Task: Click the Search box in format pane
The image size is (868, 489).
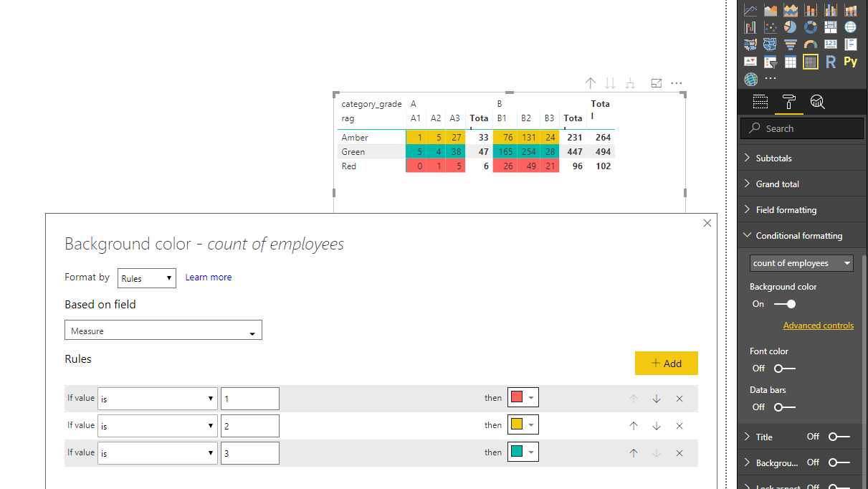Action: (803, 128)
